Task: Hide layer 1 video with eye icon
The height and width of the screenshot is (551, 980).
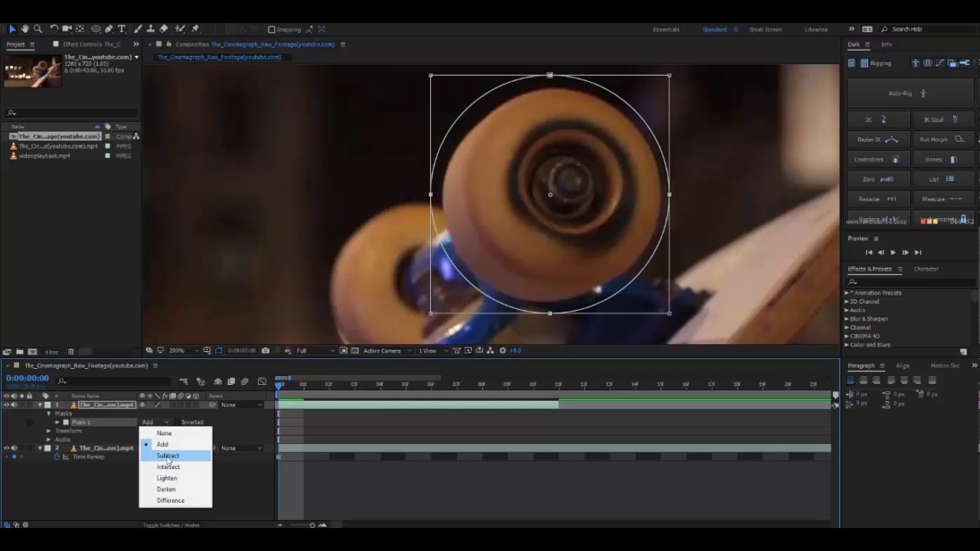Action: coord(6,405)
